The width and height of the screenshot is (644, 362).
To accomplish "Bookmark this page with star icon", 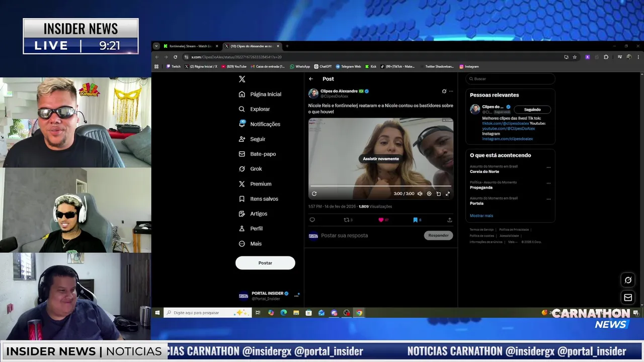I will (575, 57).
